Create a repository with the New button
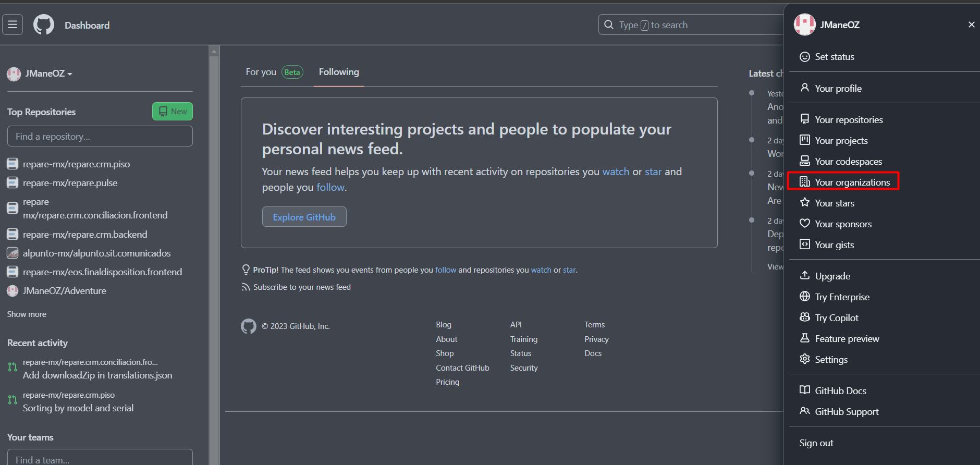This screenshot has width=980, height=465. click(x=173, y=111)
